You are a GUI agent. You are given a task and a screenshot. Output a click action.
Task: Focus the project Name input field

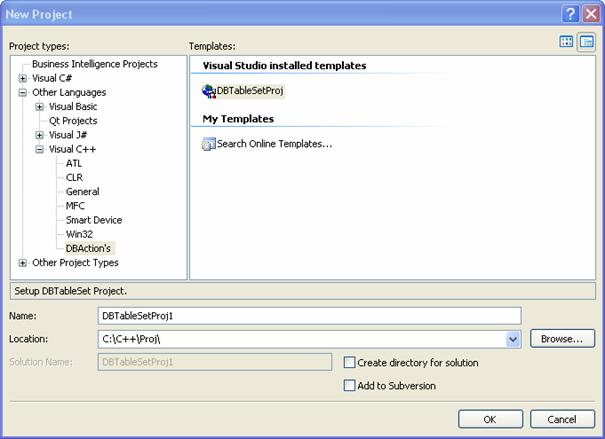[x=309, y=316]
